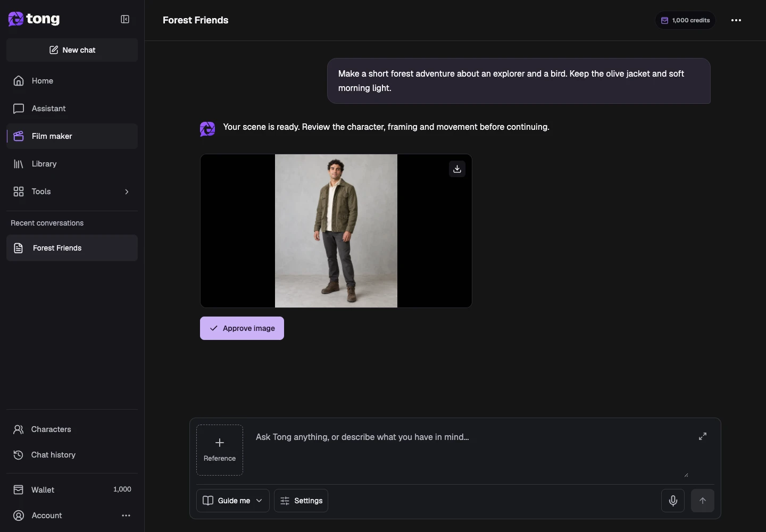766x532 pixels.
Task: Open the Assistant section
Action: pyautogui.click(x=72, y=109)
